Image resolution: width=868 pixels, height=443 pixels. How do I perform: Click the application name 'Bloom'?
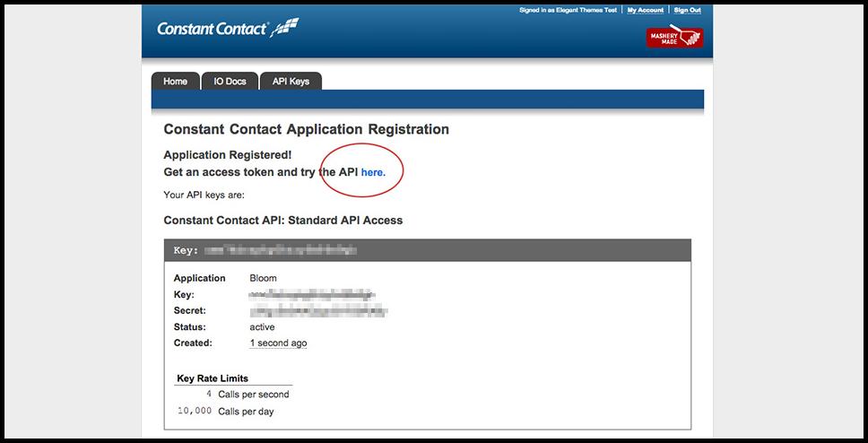(x=263, y=278)
